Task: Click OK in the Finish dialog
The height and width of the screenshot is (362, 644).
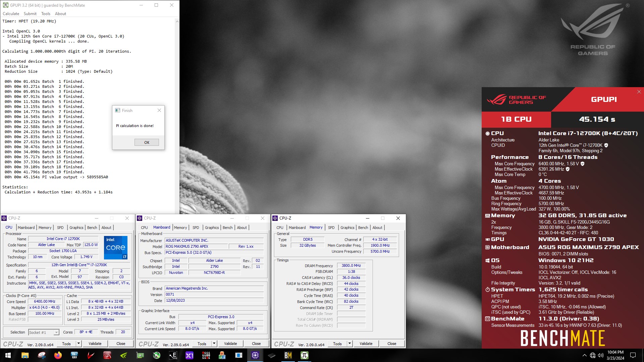Action: point(147,142)
